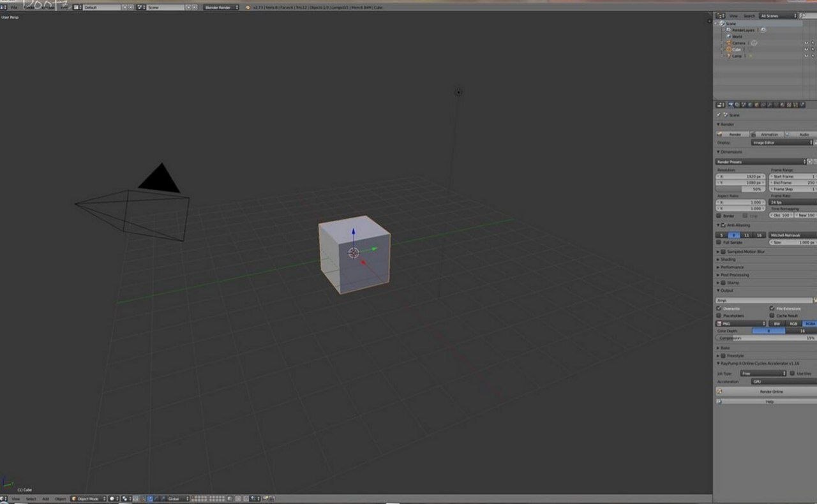
Task: Open the File menu
Action: click(14, 7)
